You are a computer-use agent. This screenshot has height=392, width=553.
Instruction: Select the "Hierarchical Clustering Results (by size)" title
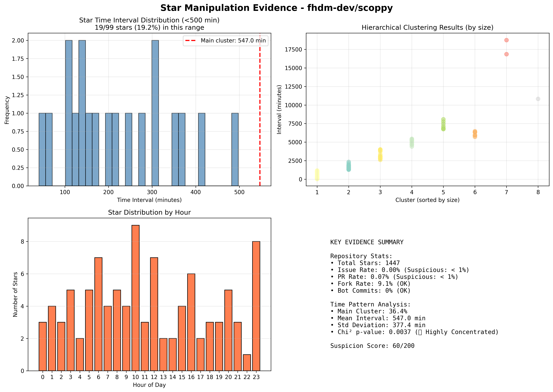(x=427, y=27)
